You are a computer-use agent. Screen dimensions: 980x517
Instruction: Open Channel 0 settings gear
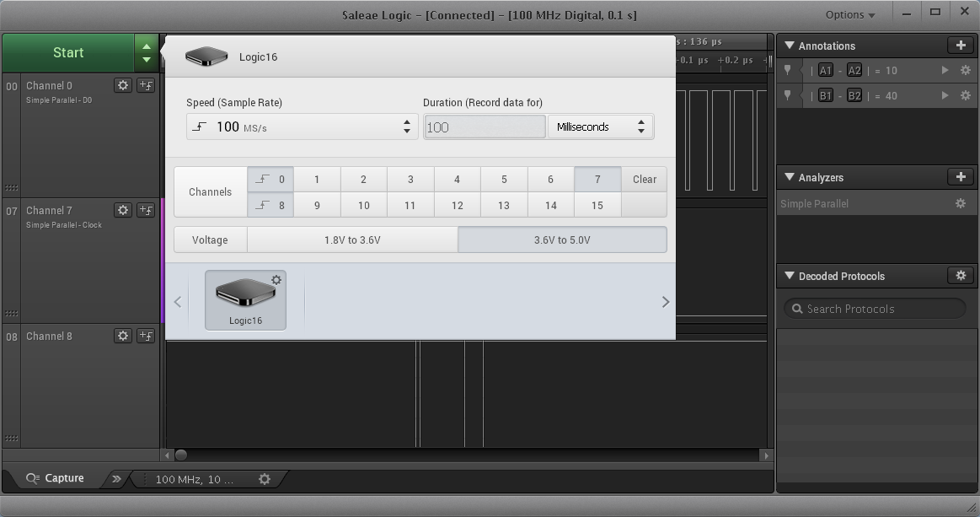click(123, 85)
